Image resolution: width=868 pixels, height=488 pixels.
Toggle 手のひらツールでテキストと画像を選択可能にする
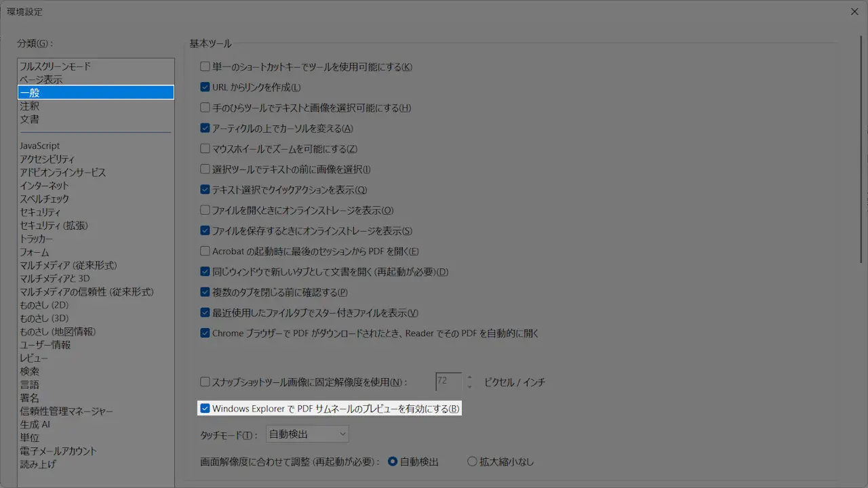click(205, 108)
